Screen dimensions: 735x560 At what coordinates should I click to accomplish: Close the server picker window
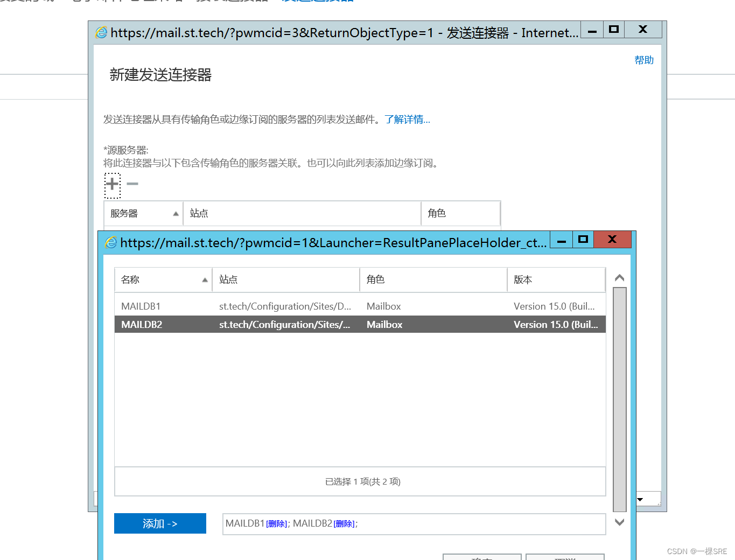point(612,240)
